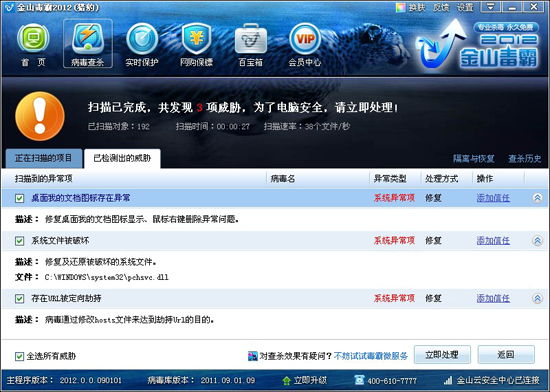The width and height of the screenshot is (550, 392).
Task: Click the 反馈 feedback menu item
Action: (x=441, y=7)
